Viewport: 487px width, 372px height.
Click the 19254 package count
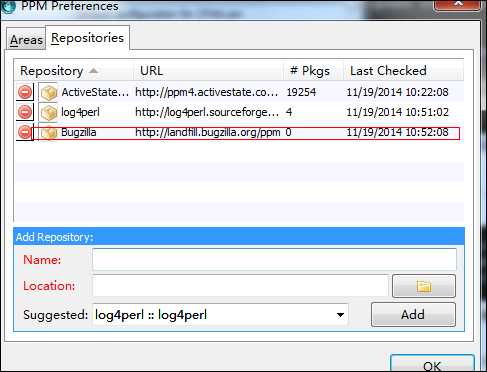[x=301, y=92]
